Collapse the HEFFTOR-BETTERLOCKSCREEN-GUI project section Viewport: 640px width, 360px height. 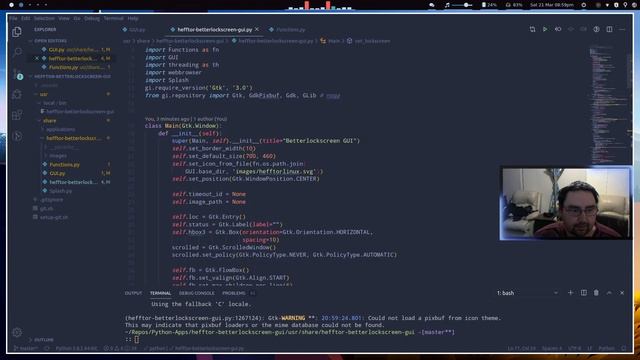tap(72, 76)
